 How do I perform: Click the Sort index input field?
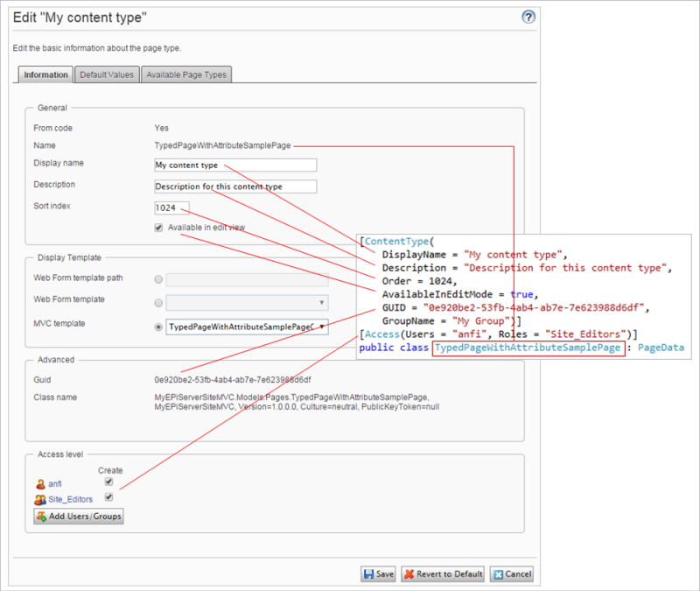tap(170, 208)
